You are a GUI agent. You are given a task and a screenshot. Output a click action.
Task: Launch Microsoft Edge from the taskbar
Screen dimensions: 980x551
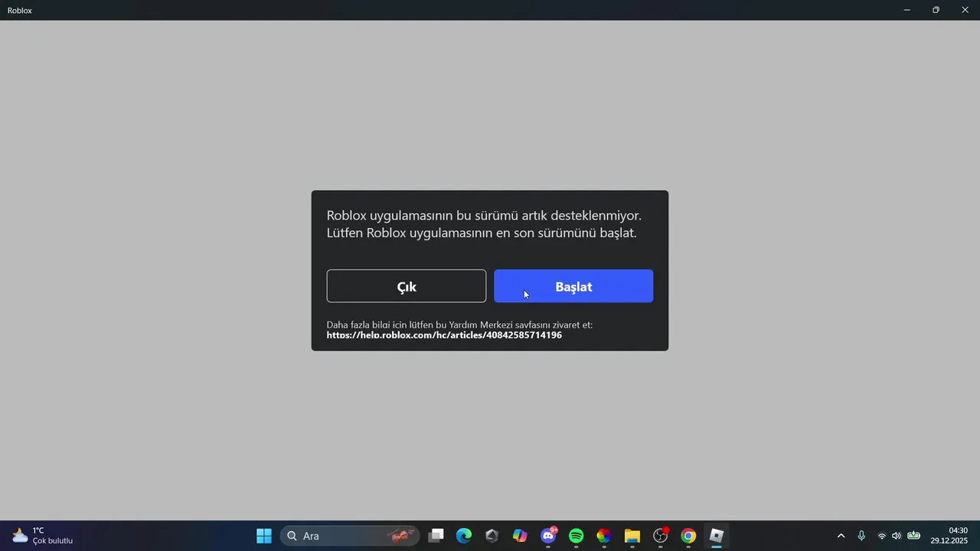coord(464,536)
